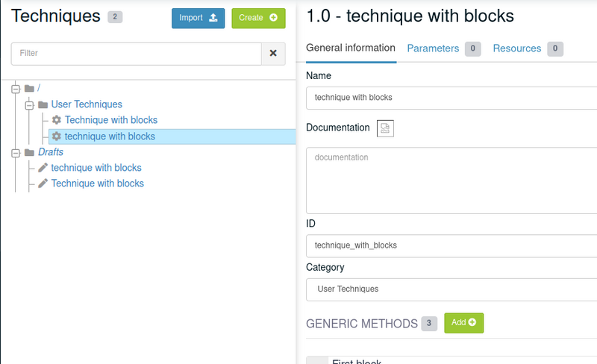This screenshot has width=597, height=364.
Task: Open the General information tab
Action: click(351, 48)
